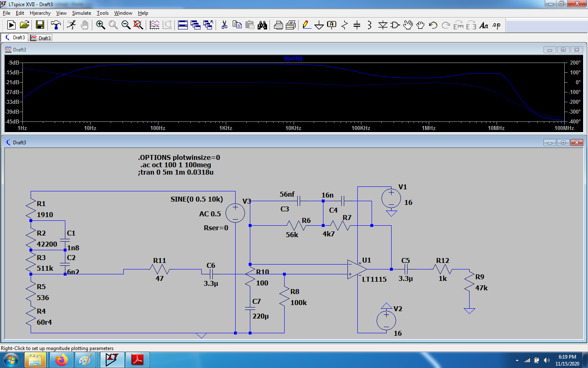Click the Zoom In magnifier icon

(x=100, y=25)
